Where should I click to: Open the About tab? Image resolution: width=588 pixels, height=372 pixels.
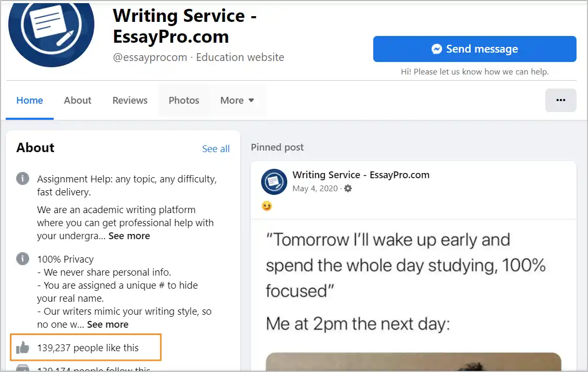(x=78, y=101)
